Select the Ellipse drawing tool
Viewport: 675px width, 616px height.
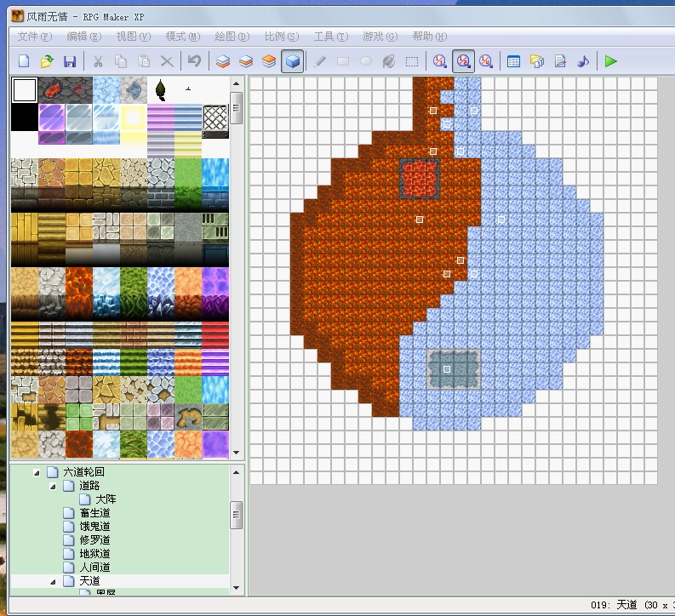pyautogui.click(x=366, y=61)
